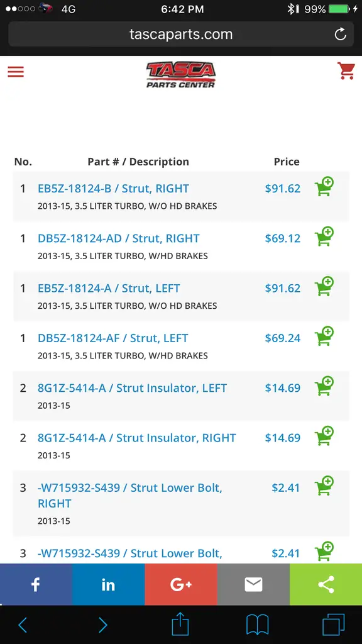The height and width of the screenshot is (644, 362).
Task: Add DB5Z-18124-AD strut to cart
Action: [324, 236]
